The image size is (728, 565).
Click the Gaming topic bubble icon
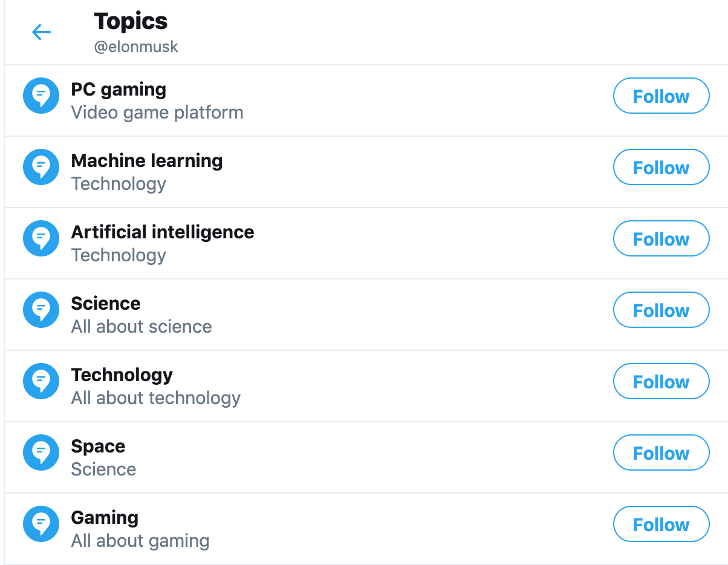coord(41,524)
